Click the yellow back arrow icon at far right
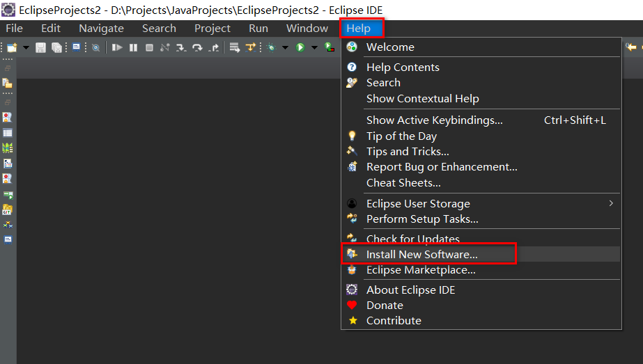 (630, 47)
